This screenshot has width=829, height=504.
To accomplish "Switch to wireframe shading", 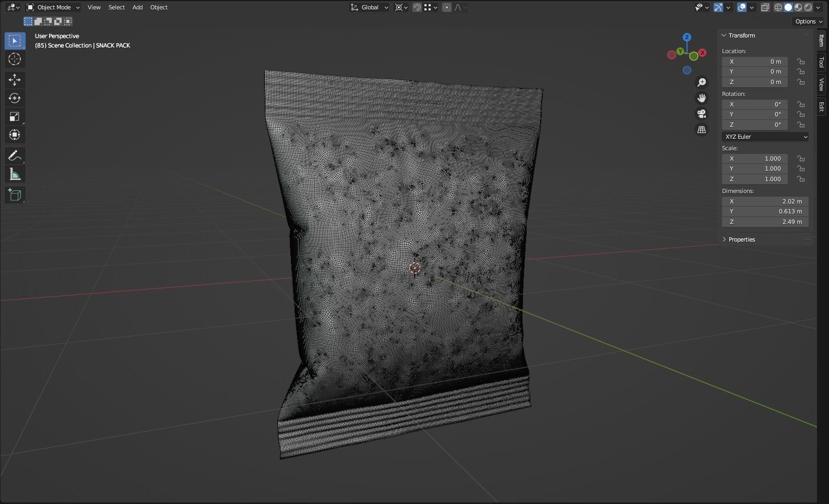I will tap(778, 7).
